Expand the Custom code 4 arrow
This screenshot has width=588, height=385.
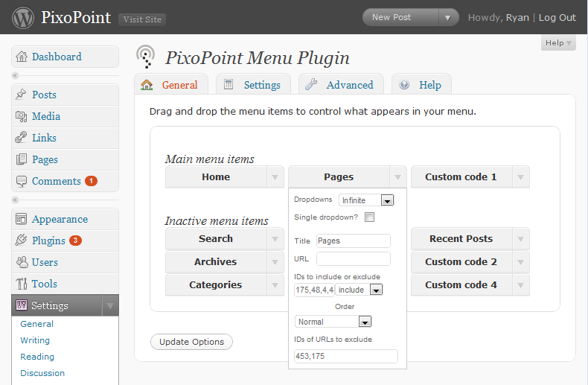(520, 285)
